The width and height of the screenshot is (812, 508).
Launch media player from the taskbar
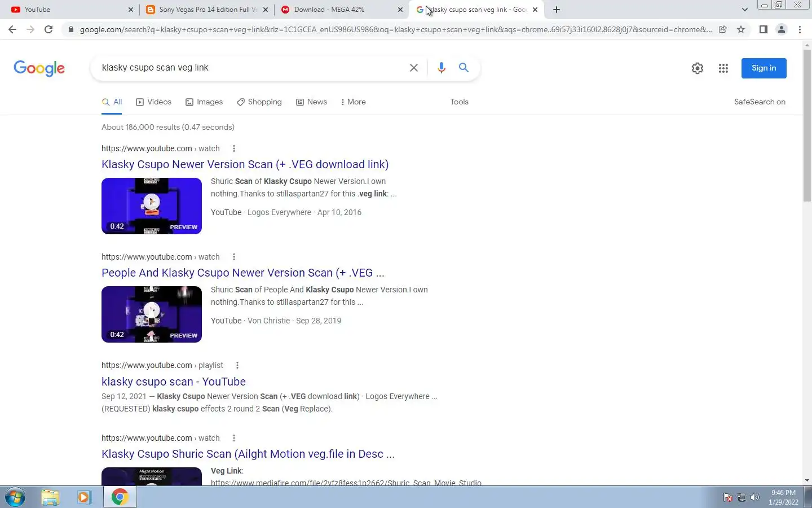click(84, 497)
